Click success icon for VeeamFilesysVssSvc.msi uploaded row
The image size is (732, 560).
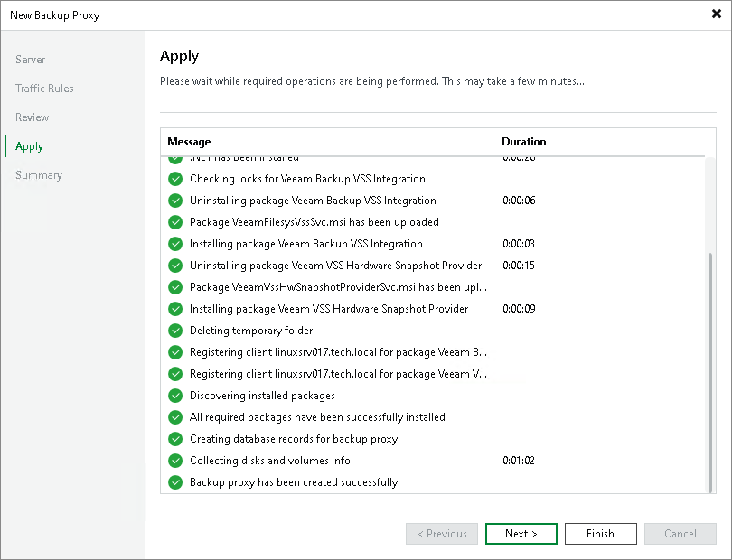point(175,222)
